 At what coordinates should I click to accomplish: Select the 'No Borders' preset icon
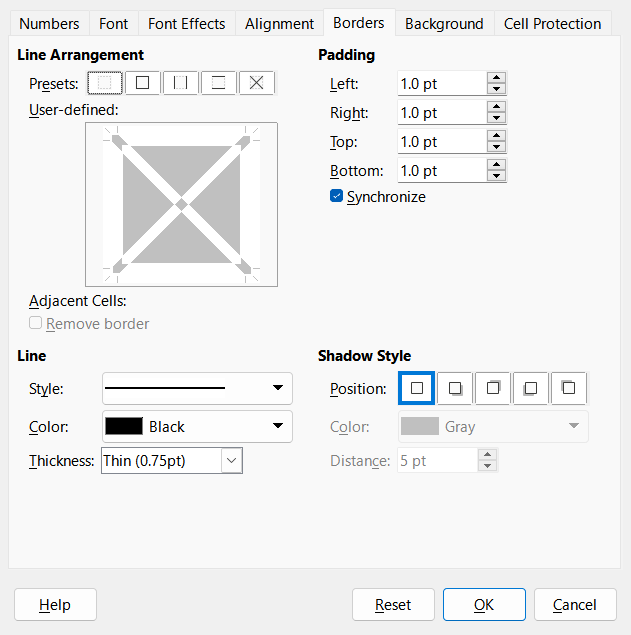pos(104,83)
